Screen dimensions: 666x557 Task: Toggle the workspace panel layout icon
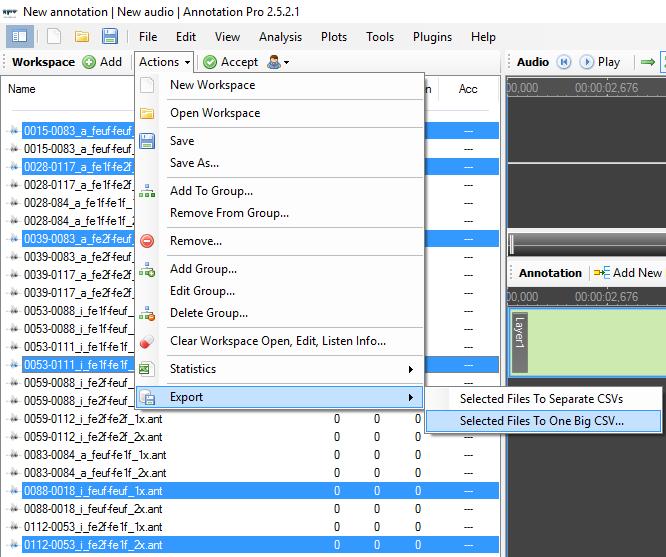pyautogui.click(x=20, y=37)
